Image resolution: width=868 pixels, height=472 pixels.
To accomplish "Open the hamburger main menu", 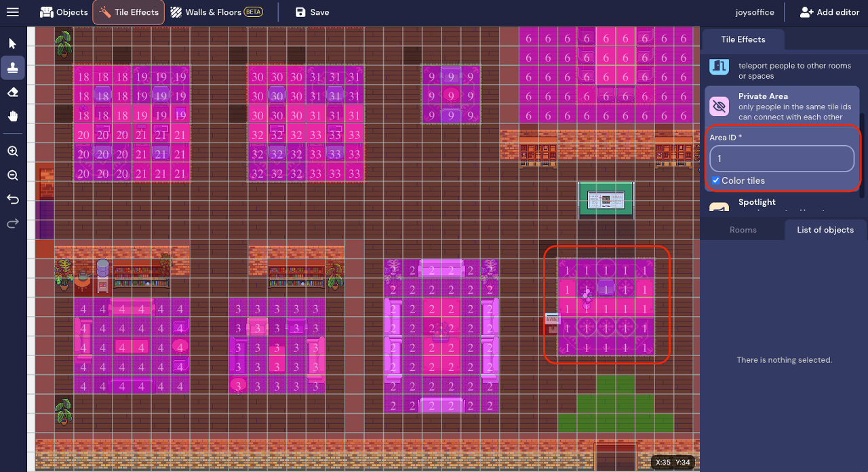I will (13, 12).
